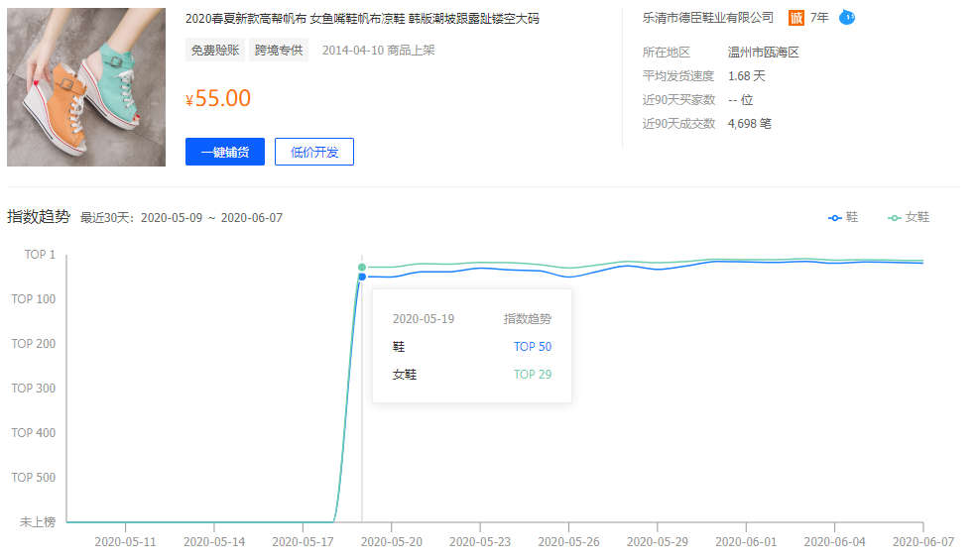Click the 2020-06-07 x-axis label

pos(922,542)
